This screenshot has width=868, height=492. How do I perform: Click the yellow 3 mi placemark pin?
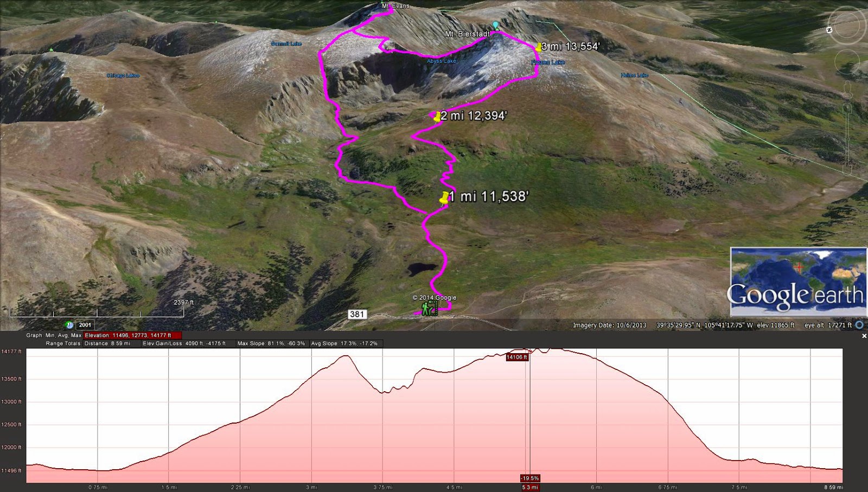[x=538, y=48]
